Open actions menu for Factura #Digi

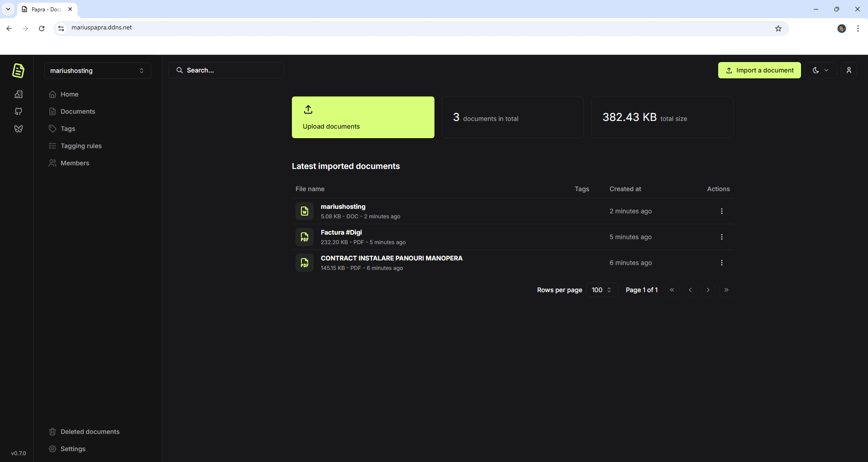721,237
